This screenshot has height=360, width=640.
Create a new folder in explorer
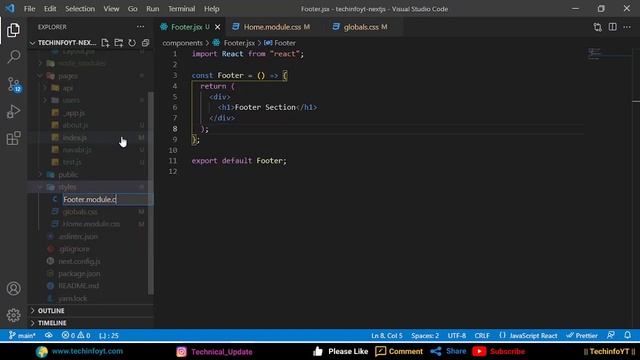(119, 43)
